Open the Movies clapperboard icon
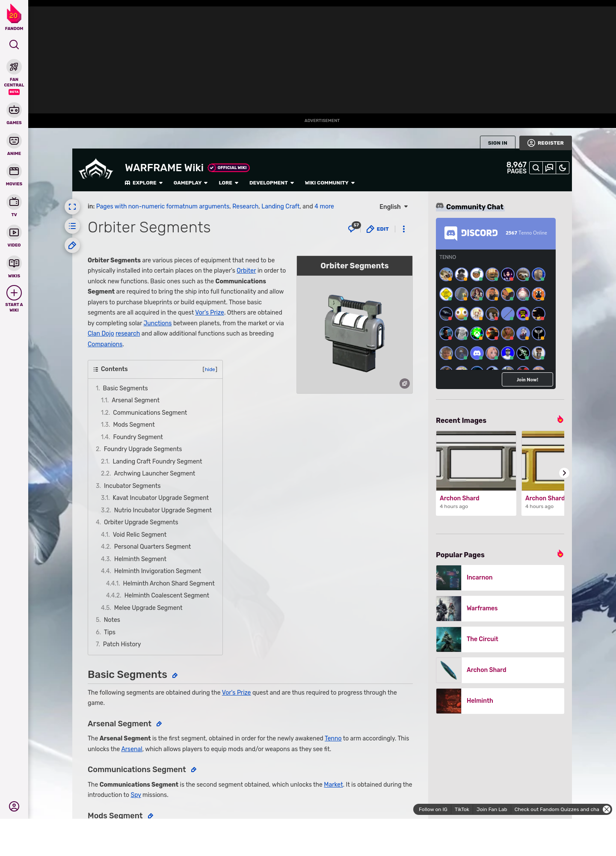616x856 pixels. coord(14,171)
